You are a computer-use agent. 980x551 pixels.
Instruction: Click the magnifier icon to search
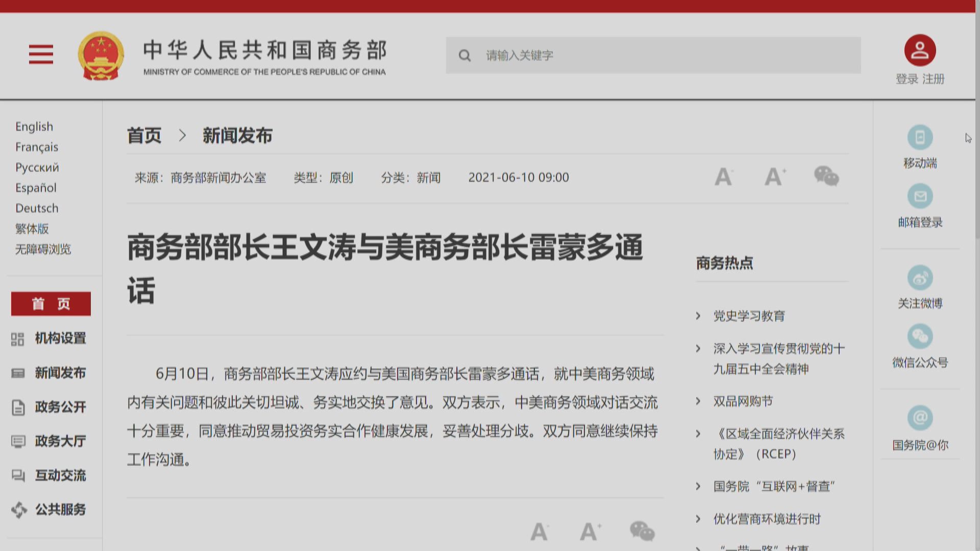[464, 56]
